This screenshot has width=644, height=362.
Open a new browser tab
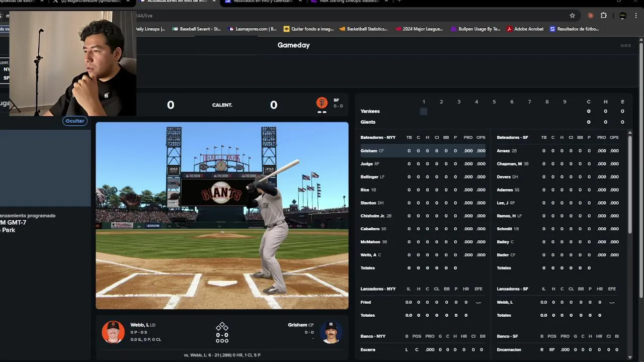pos(399,2)
